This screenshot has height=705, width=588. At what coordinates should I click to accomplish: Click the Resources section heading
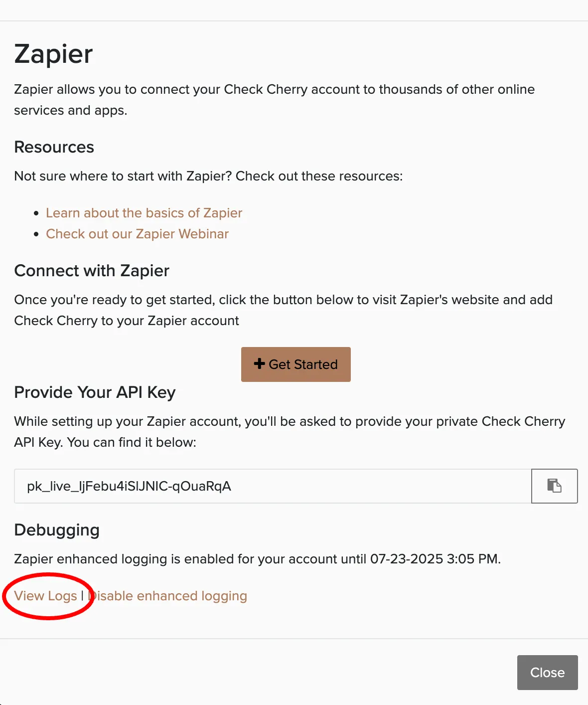[x=54, y=147]
